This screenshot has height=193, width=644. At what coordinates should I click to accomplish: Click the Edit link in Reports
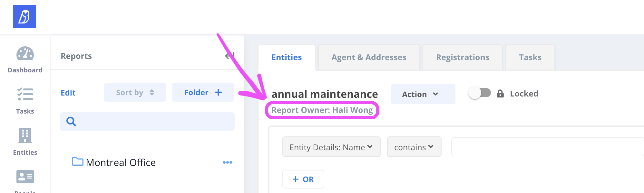pos(68,93)
